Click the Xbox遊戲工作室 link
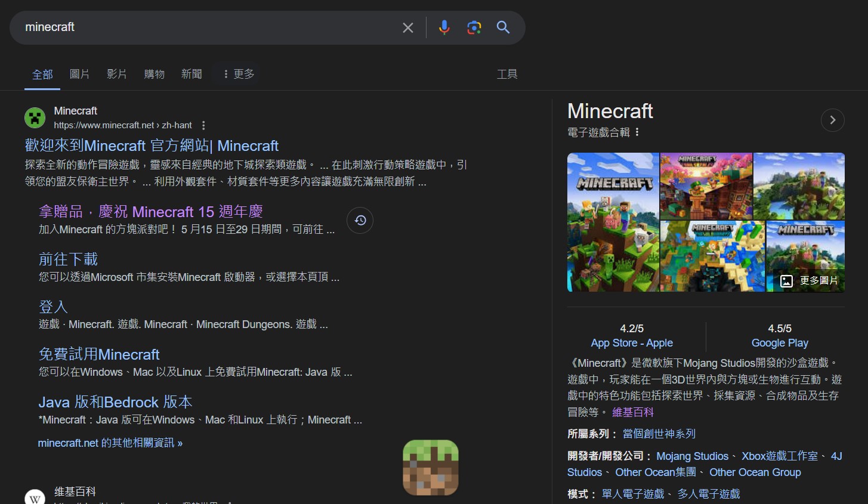868x504 pixels. [780, 456]
